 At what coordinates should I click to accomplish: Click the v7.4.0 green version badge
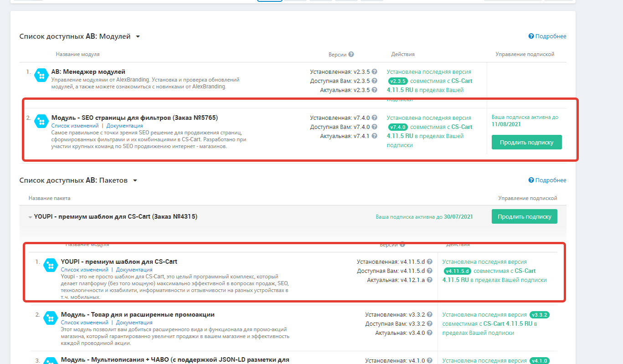(398, 127)
